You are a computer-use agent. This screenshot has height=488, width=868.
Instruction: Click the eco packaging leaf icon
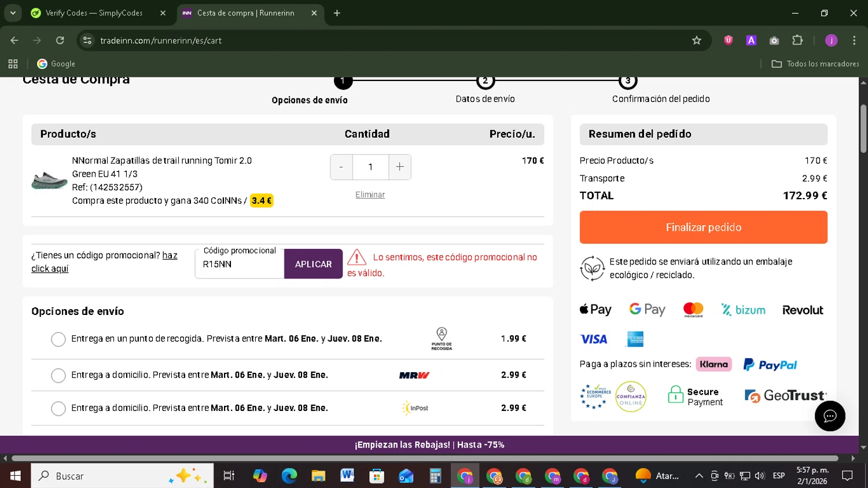coord(593,269)
